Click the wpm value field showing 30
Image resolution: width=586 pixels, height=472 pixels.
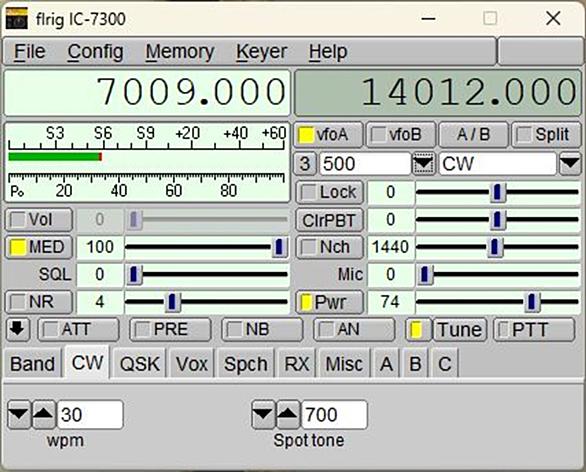(90, 414)
